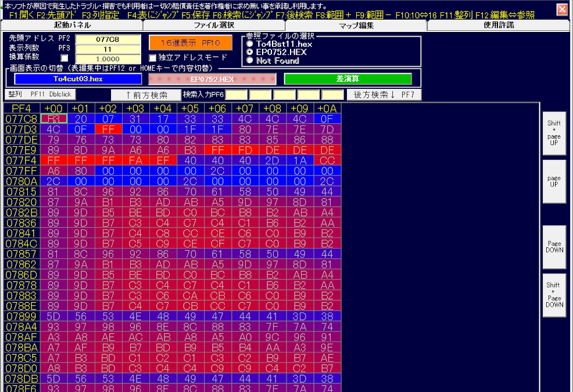Click the 後方検索↓ PF7 button
This screenshot has width=573, height=392.
coord(384,95)
